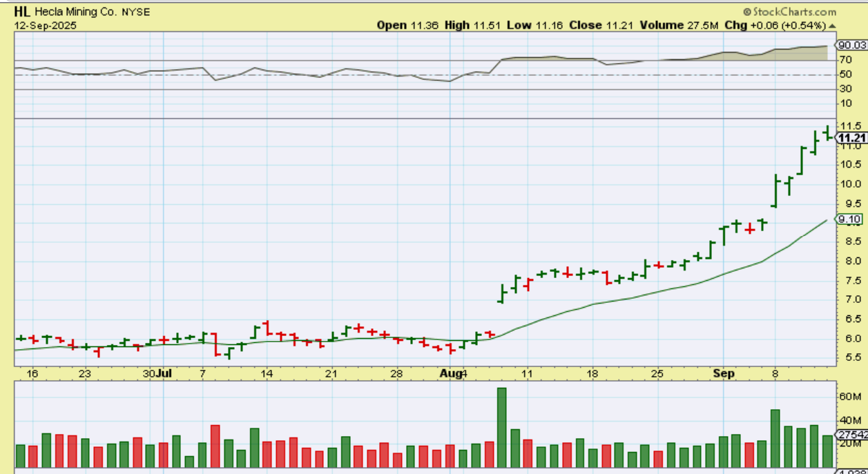Image resolution: width=868 pixels, height=474 pixels.
Task: Click the Aug4 date axis label
Action: click(454, 373)
